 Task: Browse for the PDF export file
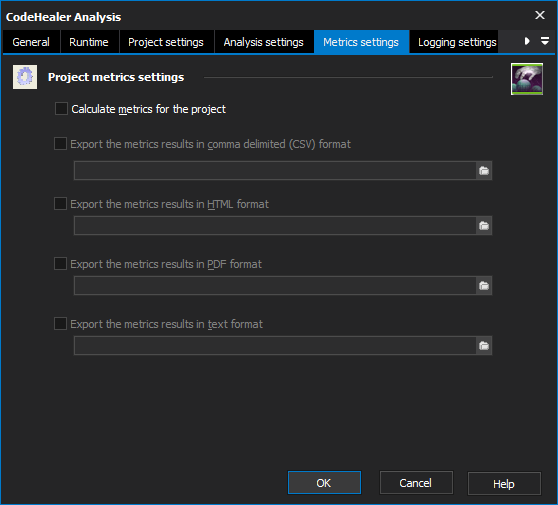(x=484, y=285)
